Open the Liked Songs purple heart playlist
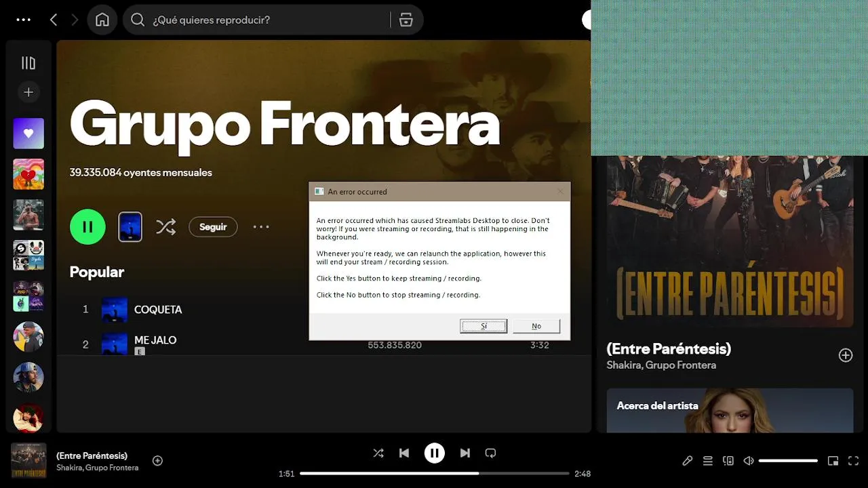 28,134
